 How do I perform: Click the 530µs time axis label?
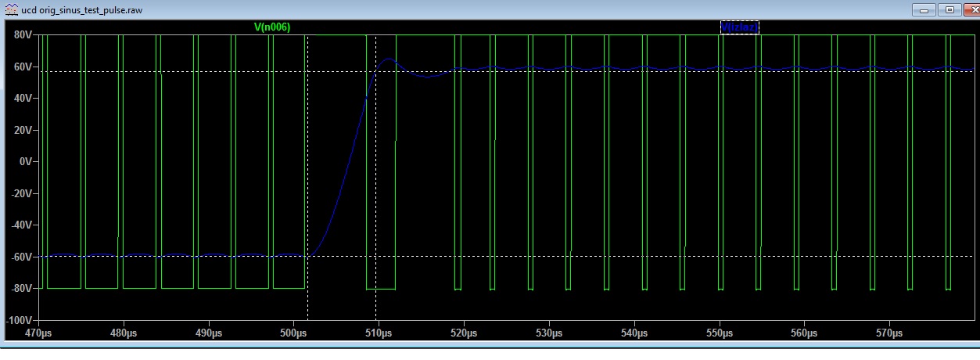(x=549, y=333)
